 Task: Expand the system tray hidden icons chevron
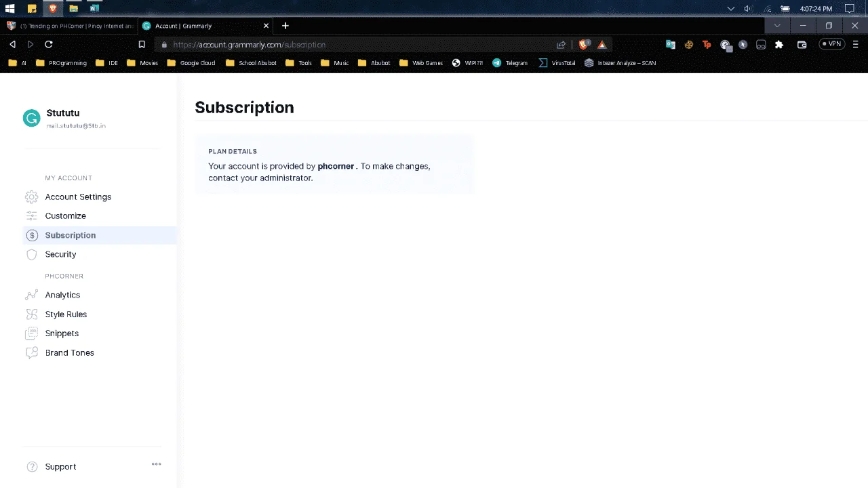point(730,8)
